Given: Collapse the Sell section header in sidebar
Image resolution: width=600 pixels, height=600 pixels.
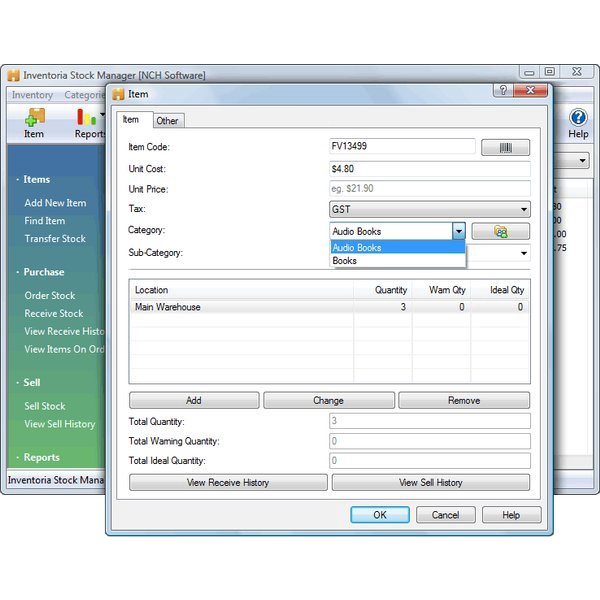Looking at the screenshot, I should point(31,383).
